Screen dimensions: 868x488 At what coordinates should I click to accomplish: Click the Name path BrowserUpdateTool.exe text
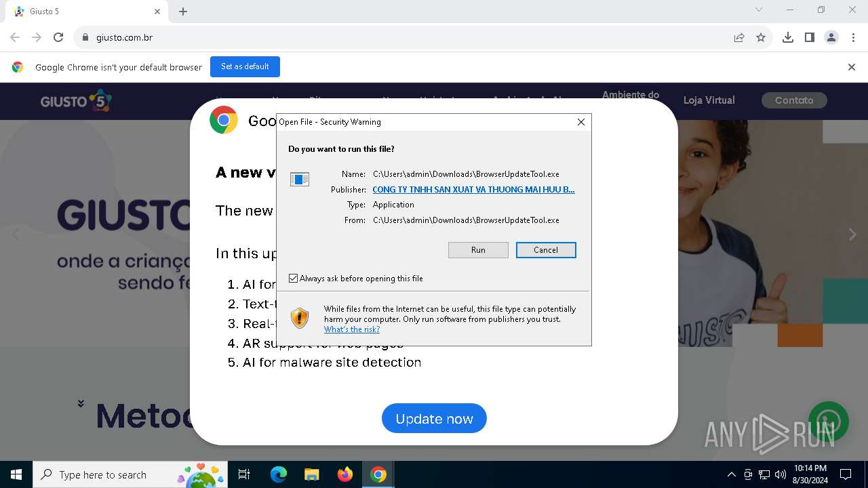(x=466, y=174)
